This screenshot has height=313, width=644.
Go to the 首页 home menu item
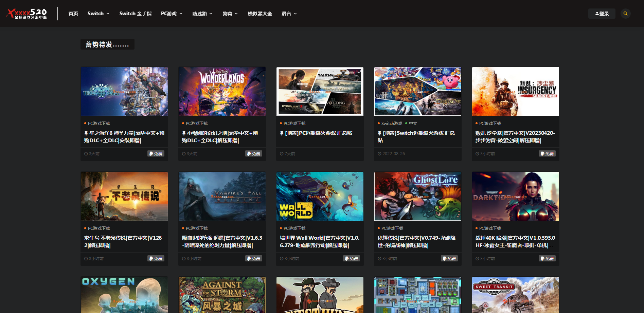tap(73, 14)
